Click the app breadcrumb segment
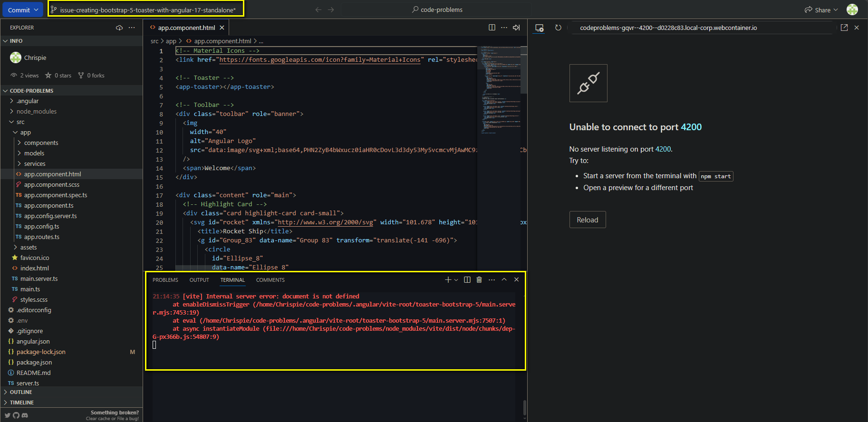Viewport: 868px width, 422px height. pyautogui.click(x=171, y=41)
